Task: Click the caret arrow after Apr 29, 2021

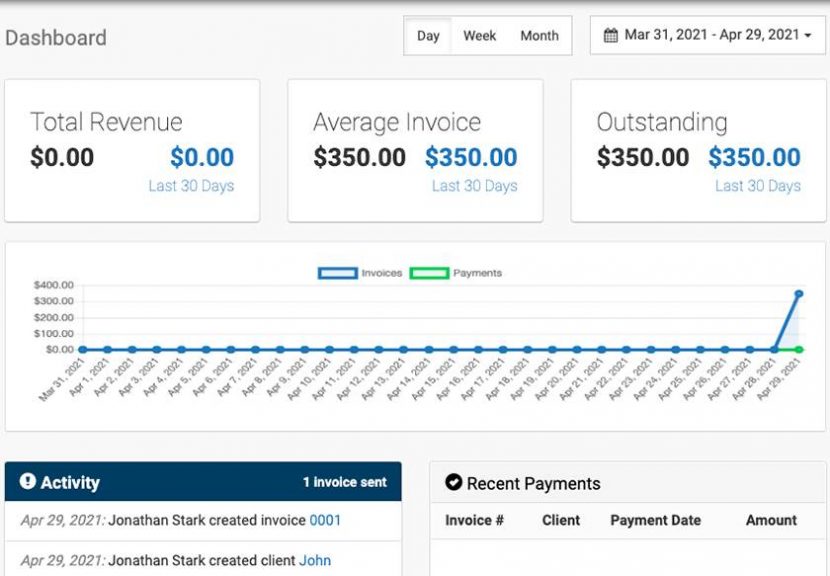Action: [809, 34]
